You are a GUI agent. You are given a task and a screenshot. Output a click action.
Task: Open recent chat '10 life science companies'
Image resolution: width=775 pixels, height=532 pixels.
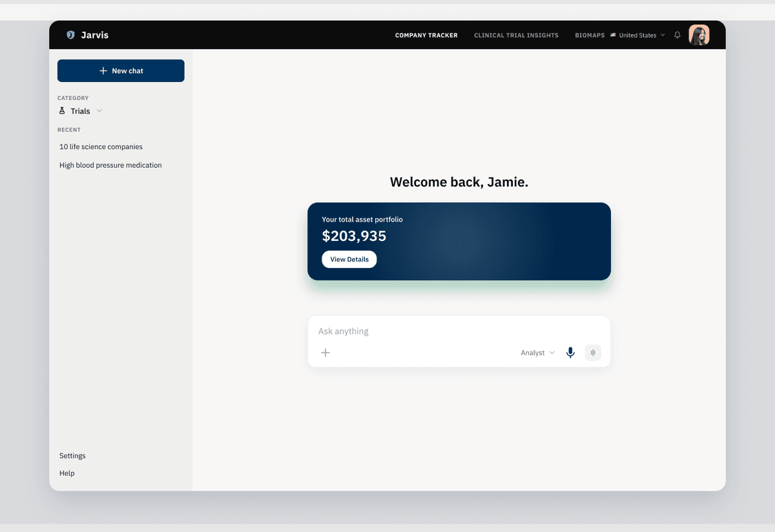[x=101, y=147]
